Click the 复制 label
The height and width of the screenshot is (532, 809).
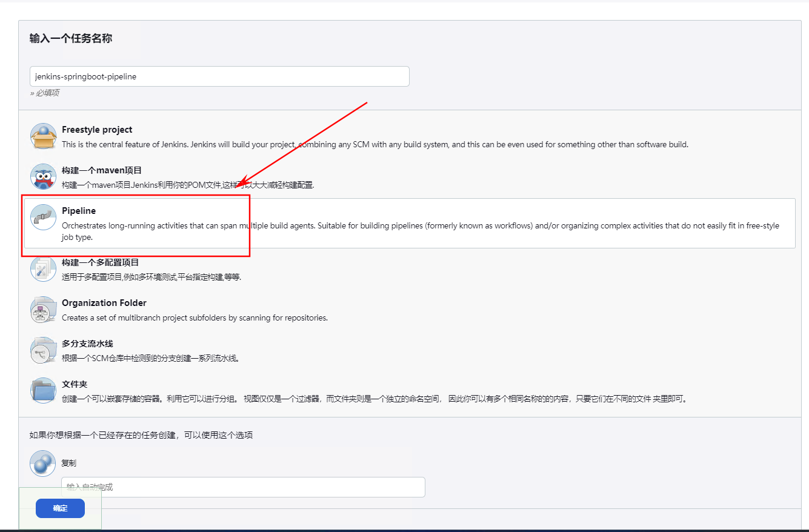click(69, 463)
